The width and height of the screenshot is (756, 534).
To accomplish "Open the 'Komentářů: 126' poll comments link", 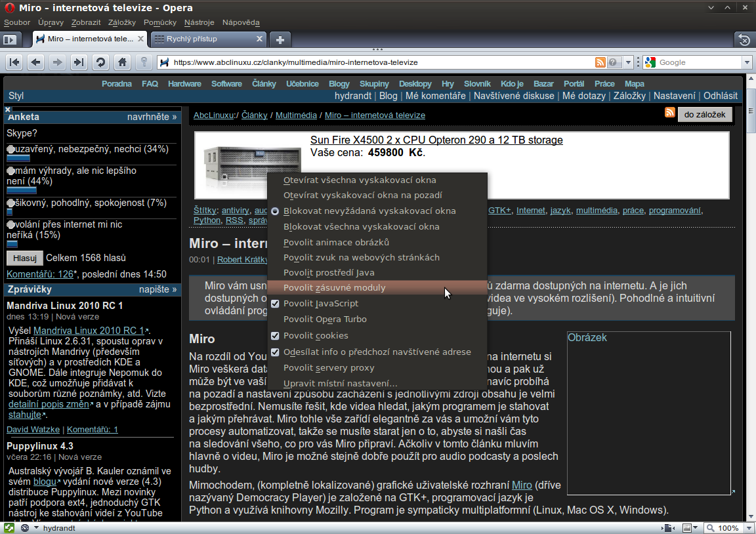I will click(40, 274).
